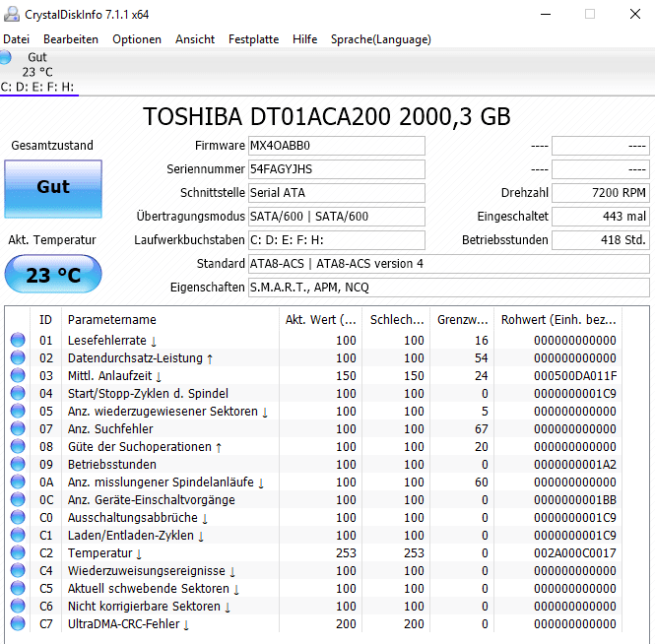Click the ID column header
This screenshot has width=655, height=644.
point(46,319)
